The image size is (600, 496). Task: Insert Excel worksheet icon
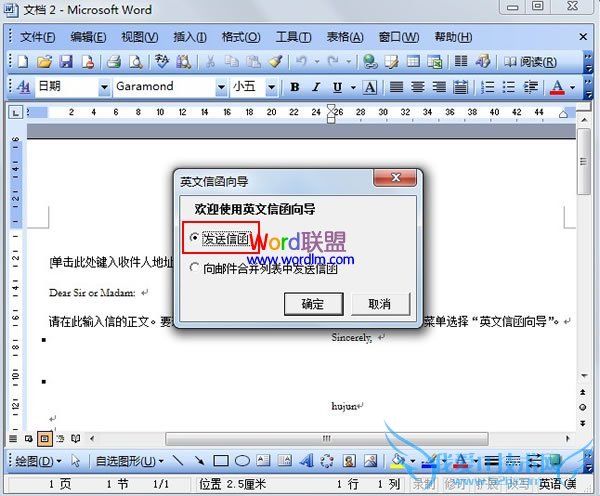coord(435,62)
